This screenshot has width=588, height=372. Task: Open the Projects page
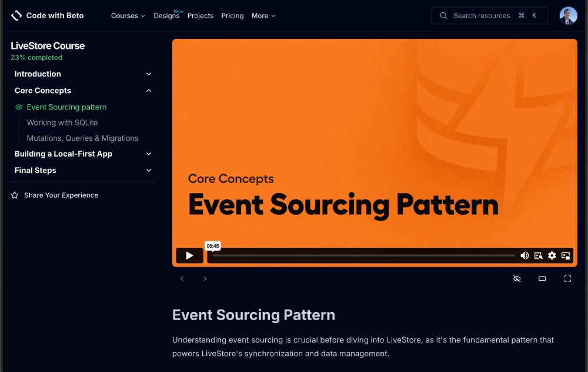click(201, 16)
